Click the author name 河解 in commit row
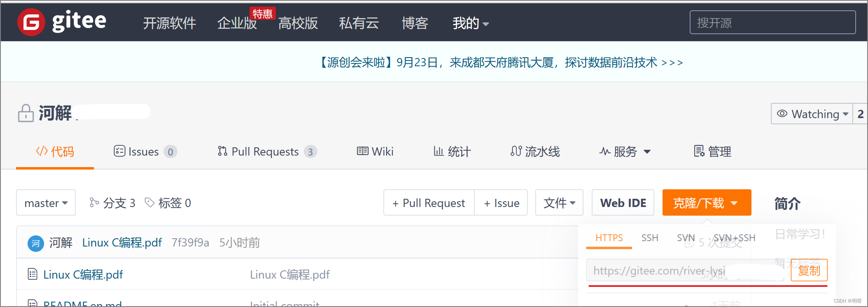The height and width of the screenshot is (307, 868). tap(61, 242)
